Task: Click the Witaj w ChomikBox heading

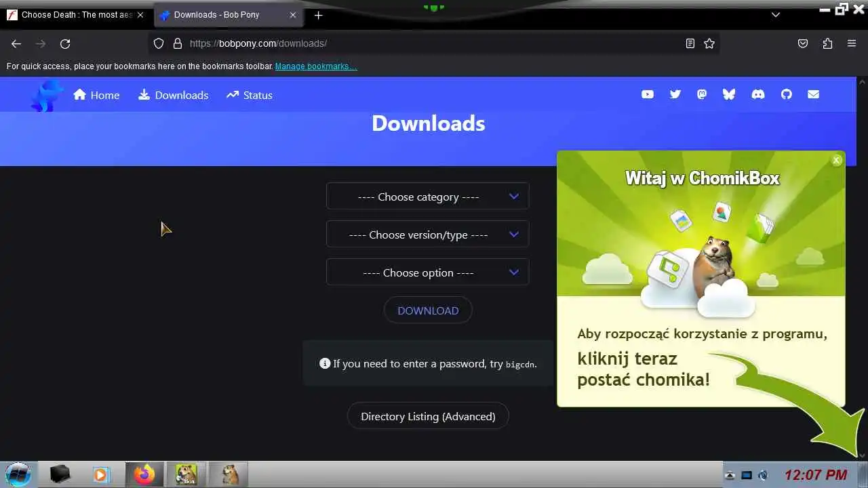Action: (702, 178)
